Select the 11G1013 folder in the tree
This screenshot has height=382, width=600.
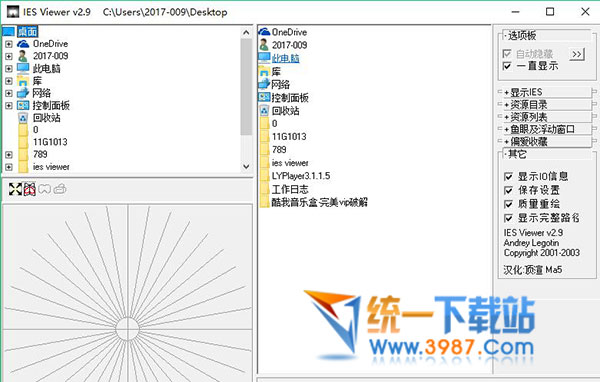(x=50, y=142)
